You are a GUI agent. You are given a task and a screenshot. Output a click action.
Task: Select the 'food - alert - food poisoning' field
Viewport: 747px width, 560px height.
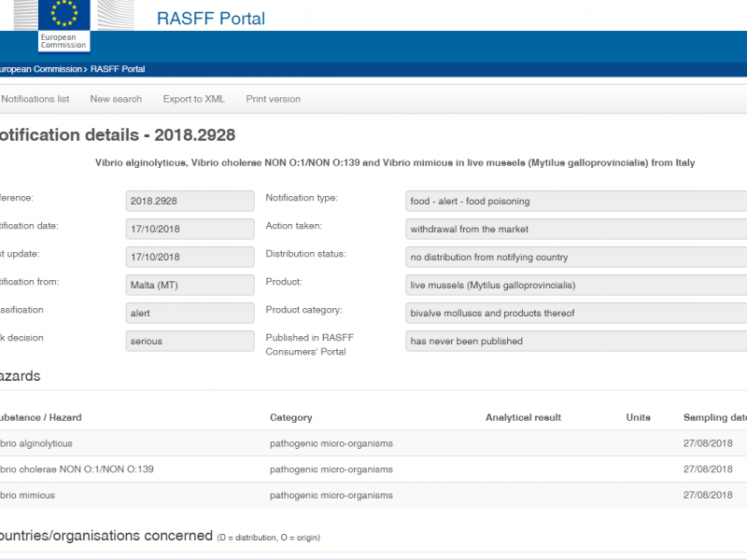(576, 201)
